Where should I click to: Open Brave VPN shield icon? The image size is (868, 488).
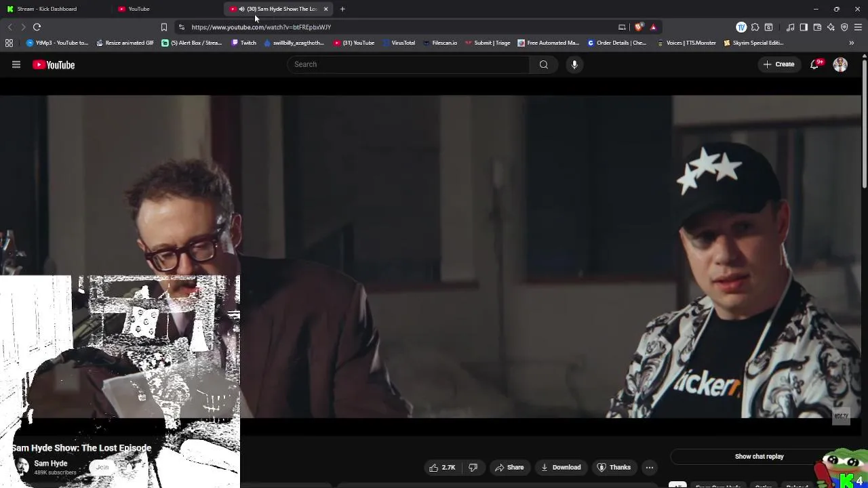pos(844,27)
